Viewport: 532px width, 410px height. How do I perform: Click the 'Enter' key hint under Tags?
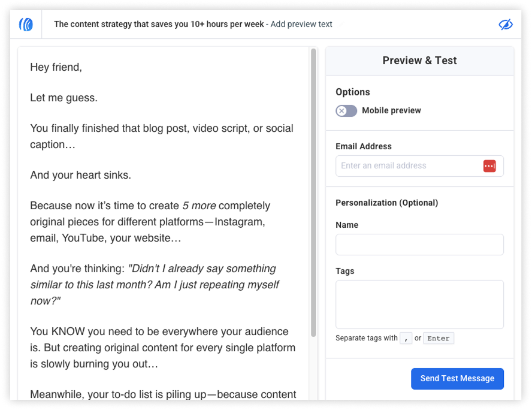click(x=439, y=338)
